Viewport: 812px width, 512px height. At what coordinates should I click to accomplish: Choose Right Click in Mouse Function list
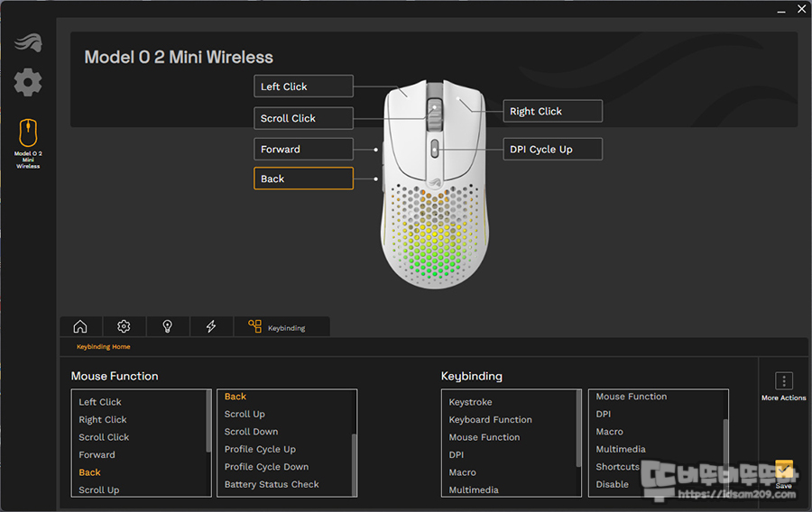[103, 419]
